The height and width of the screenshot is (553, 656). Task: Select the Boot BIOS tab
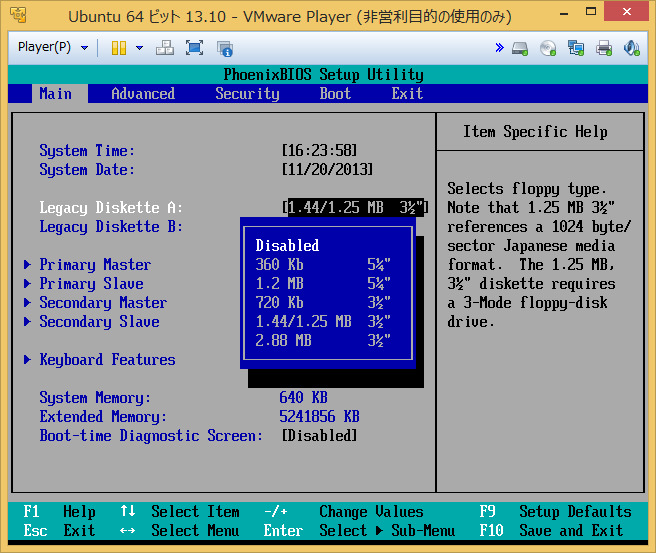[x=335, y=93]
